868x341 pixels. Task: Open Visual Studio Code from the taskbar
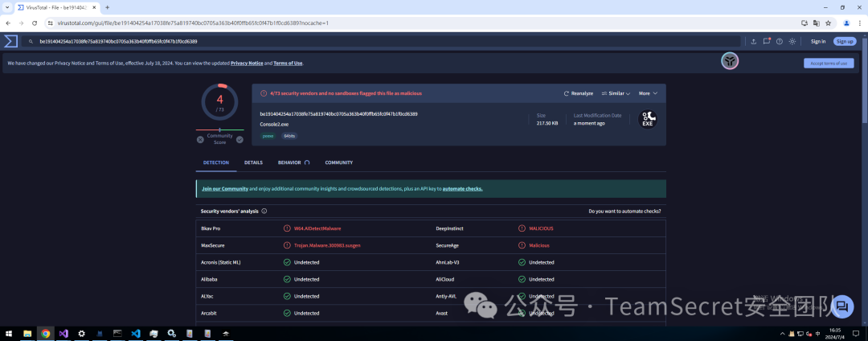tap(136, 333)
